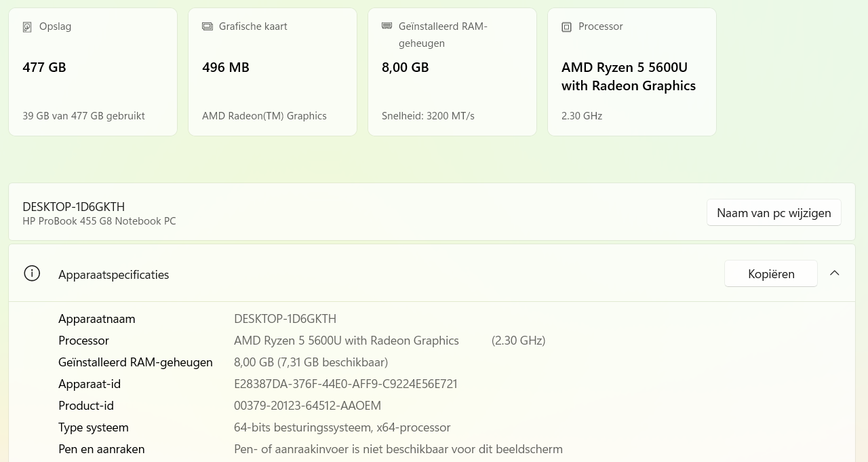
Task: Expand the Apparaatspecificaties header row
Action: pyautogui.click(x=407, y=273)
